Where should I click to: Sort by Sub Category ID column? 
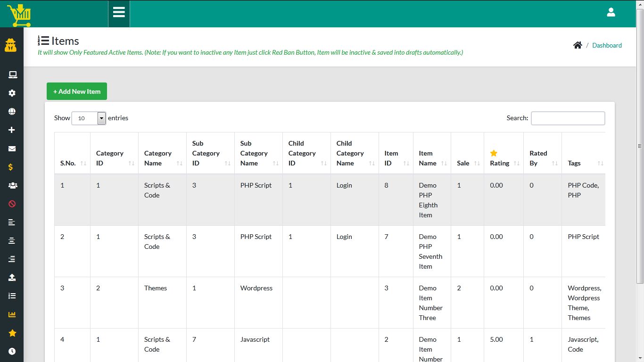210,153
